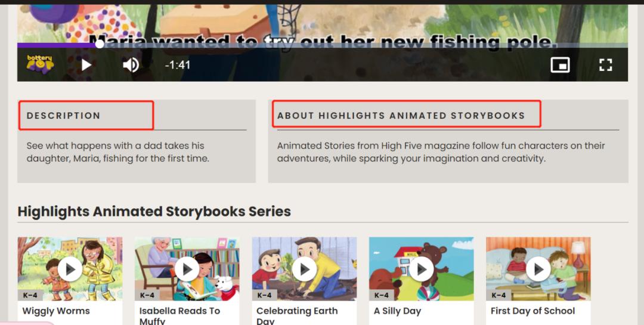Screen dimensions: 644x325
Task: Play the Celebrating Earth Day thumbnail
Action: 304,269
